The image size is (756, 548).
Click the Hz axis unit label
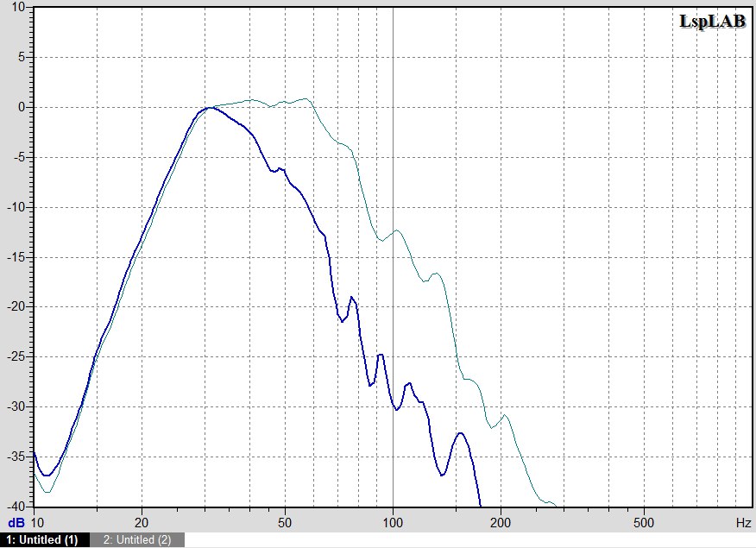[x=743, y=523]
